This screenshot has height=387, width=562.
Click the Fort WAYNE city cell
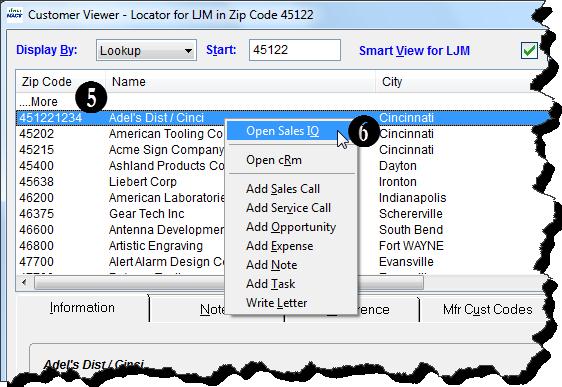coord(411,246)
